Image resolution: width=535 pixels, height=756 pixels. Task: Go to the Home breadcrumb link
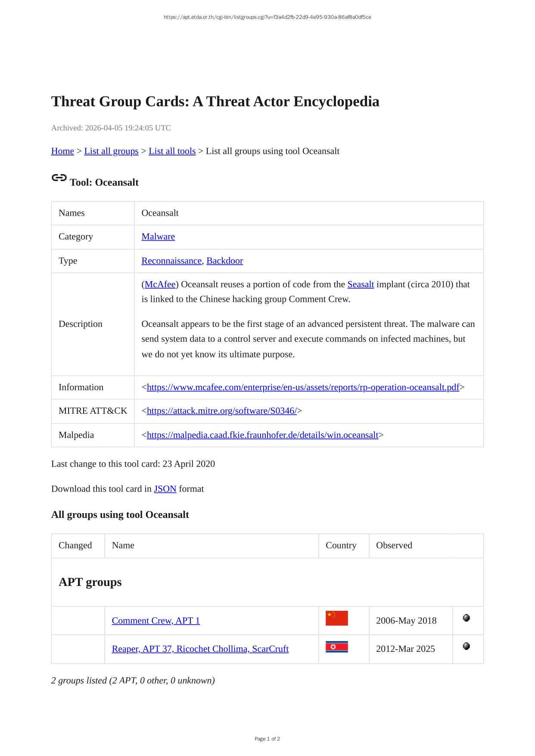(62, 151)
